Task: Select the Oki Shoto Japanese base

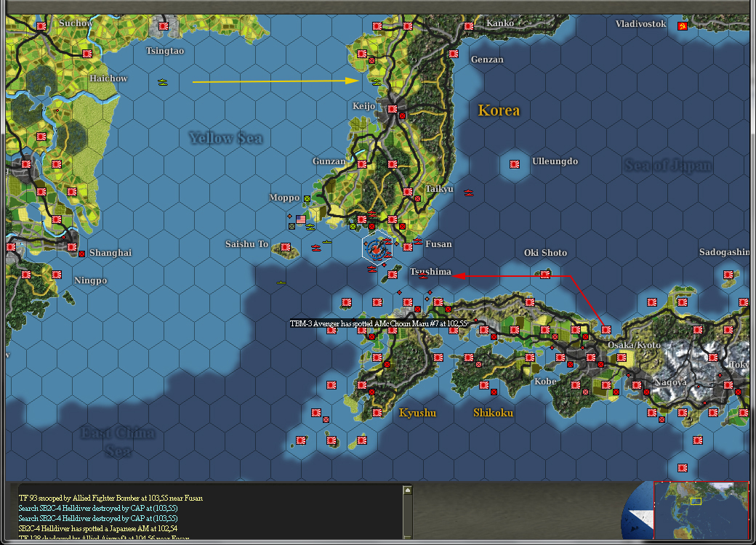Action: click(544, 275)
